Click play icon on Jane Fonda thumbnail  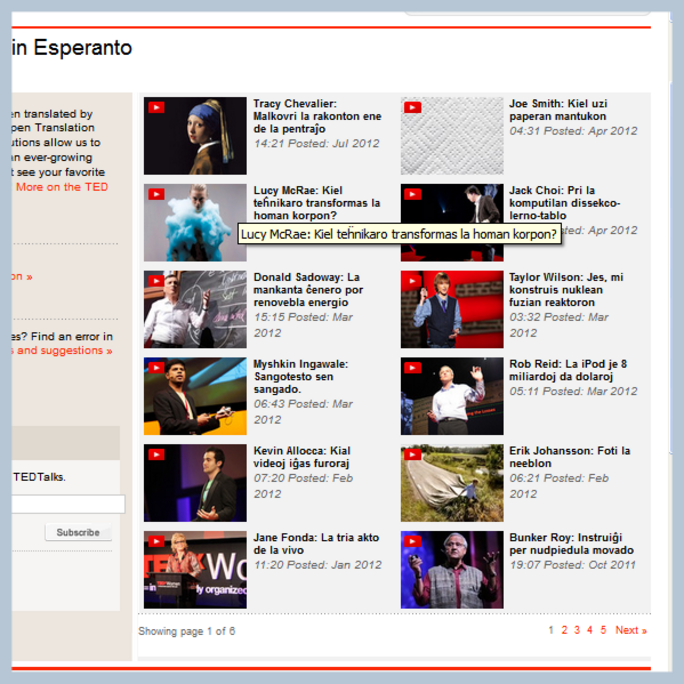coord(156,541)
